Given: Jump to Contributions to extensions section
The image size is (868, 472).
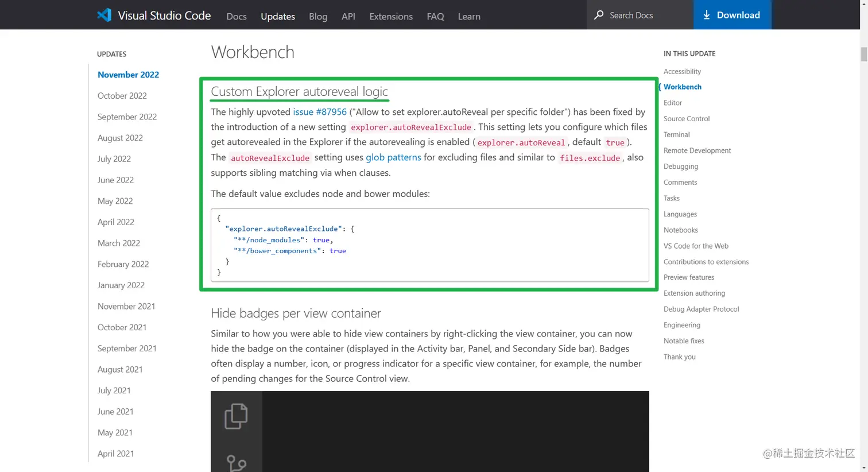Looking at the screenshot, I should [x=706, y=262].
